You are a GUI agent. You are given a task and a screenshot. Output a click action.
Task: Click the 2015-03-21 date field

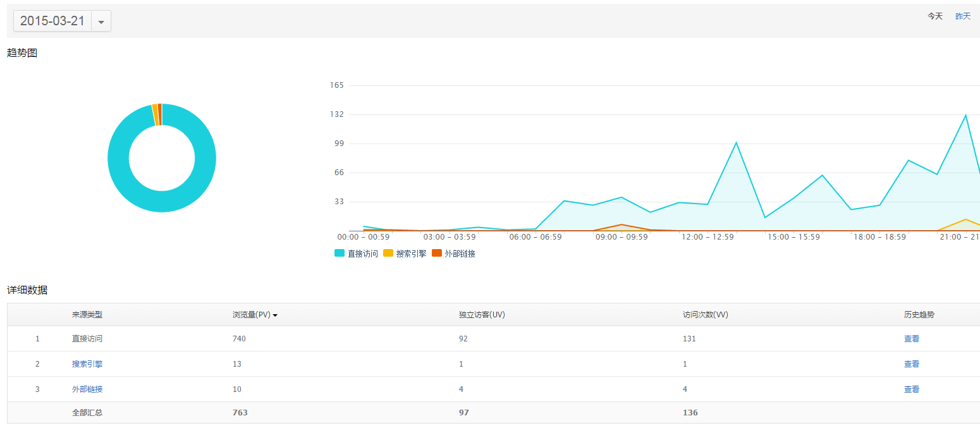click(x=52, y=21)
